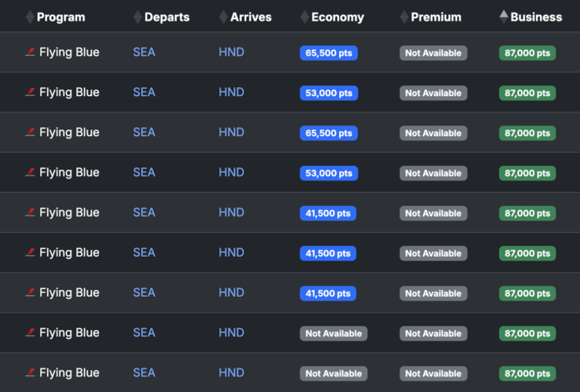Open the SEA departure link in first row
This screenshot has height=392, width=580.
point(144,52)
